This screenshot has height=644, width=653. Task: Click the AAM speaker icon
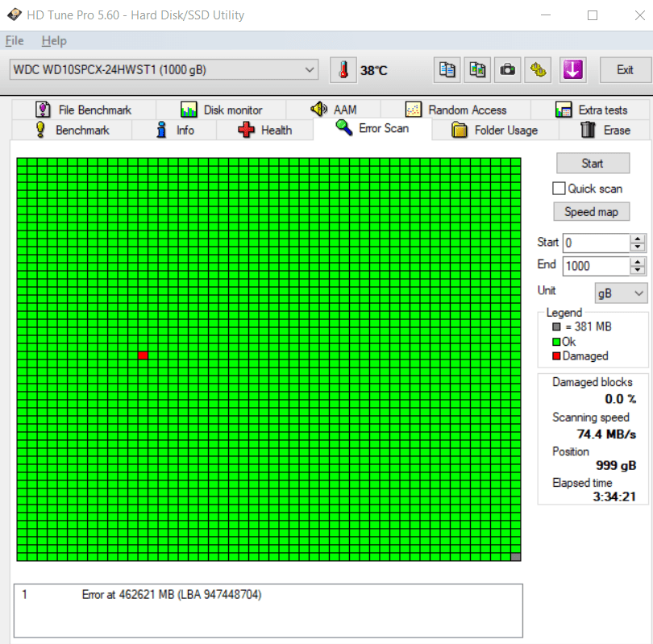tap(320, 109)
